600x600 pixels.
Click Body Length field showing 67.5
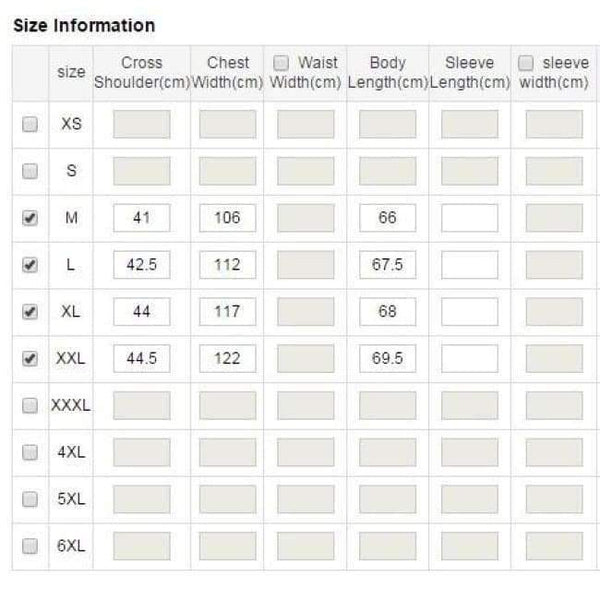[x=387, y=265]
